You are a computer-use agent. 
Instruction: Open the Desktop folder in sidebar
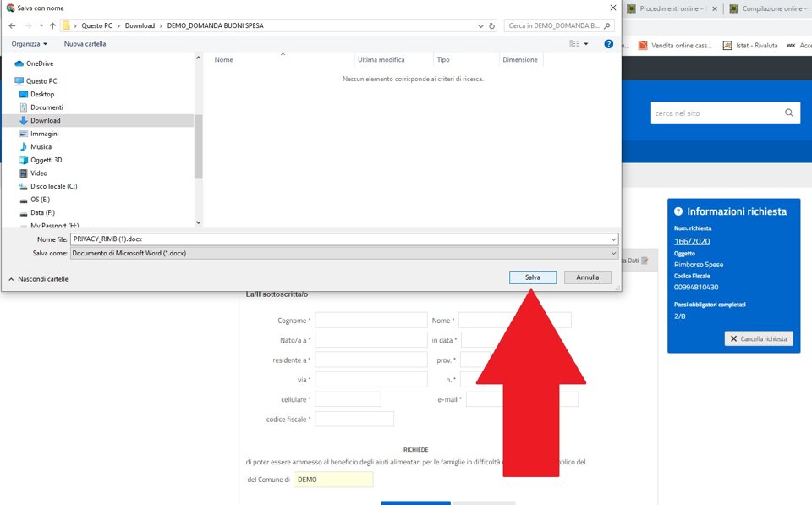pos(42,94)
